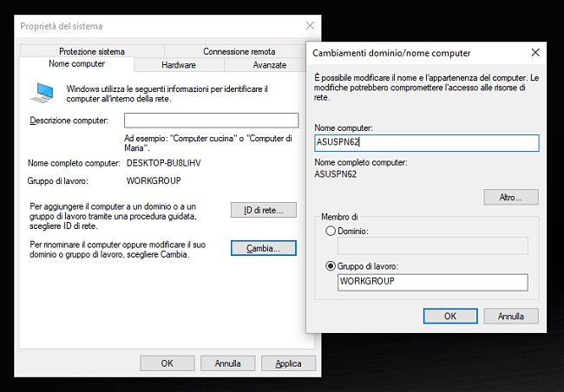Click the Gruppo di lavoro label beside WORKGROUP value
This screenshot has height=392, width=564.
pyautogui.click(x=57, y=180)
